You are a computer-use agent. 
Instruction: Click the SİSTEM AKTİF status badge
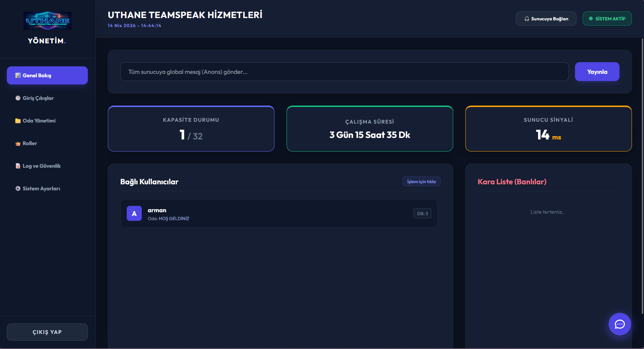tap(607, 18)
